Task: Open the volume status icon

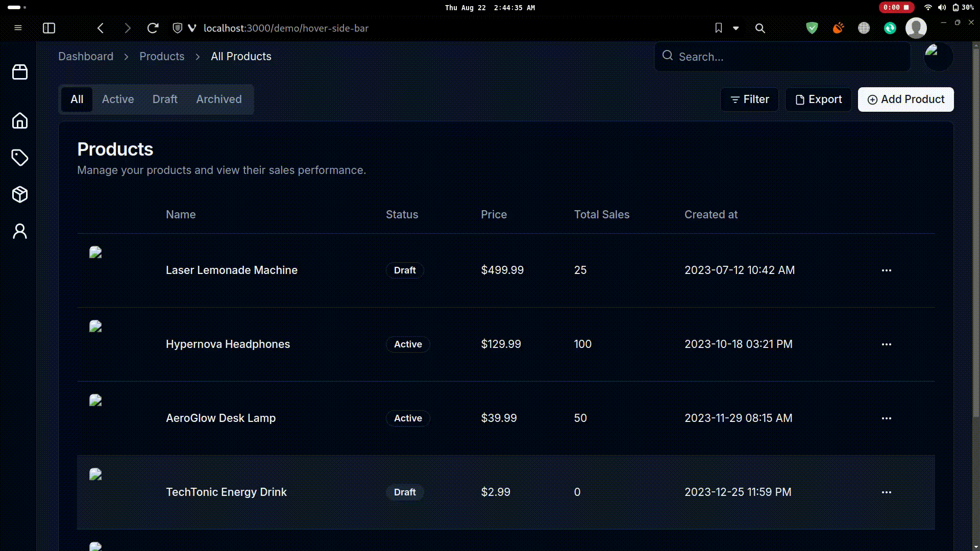Action: click(x=942, y=7)
